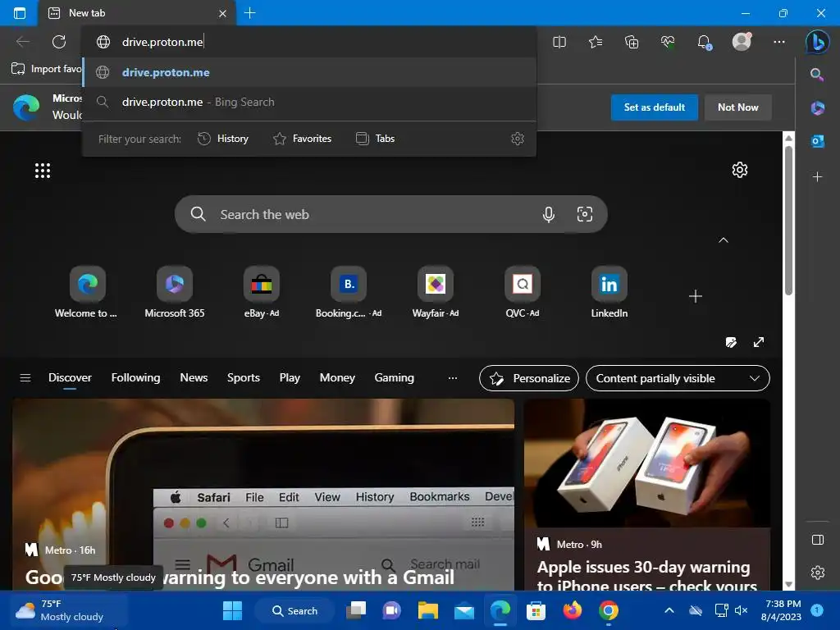
Task: Open page settings gear on new tab
Action: 740,170
